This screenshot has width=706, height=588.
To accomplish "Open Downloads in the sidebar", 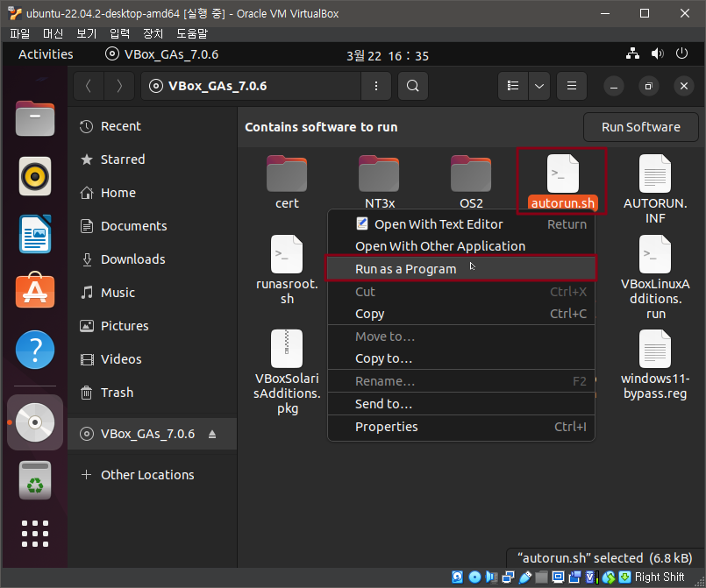I will (x=153, y=259).
